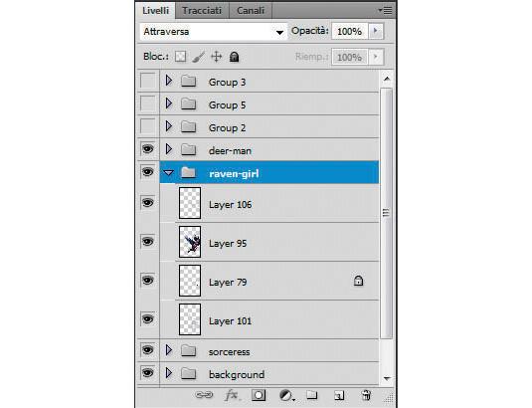Open the Attraversa blend mode dropdown
532x408 pixels.
[x=214, y=32]
